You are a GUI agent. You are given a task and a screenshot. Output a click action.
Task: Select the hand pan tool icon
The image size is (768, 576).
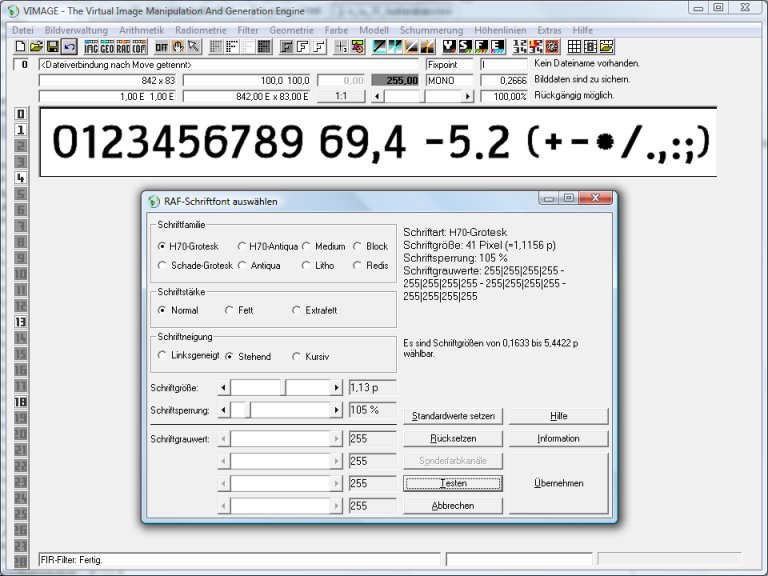click(x=177, y=47)
